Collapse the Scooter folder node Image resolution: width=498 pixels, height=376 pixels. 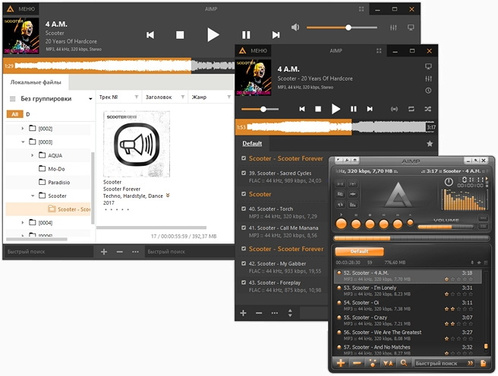click(x=32, y=196)
